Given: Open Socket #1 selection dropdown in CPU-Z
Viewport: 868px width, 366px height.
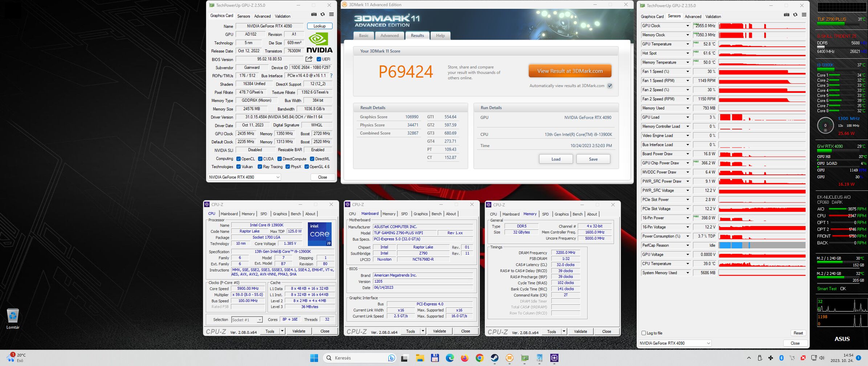Looking at the screenshot, I should [246, 320].
